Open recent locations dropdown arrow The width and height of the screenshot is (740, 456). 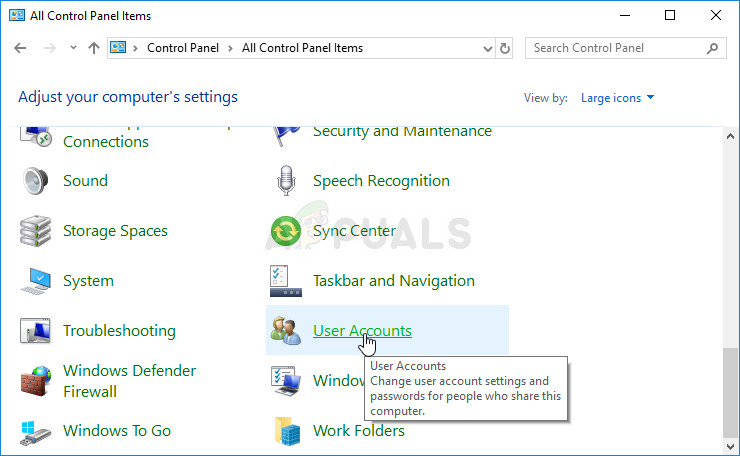73,48
